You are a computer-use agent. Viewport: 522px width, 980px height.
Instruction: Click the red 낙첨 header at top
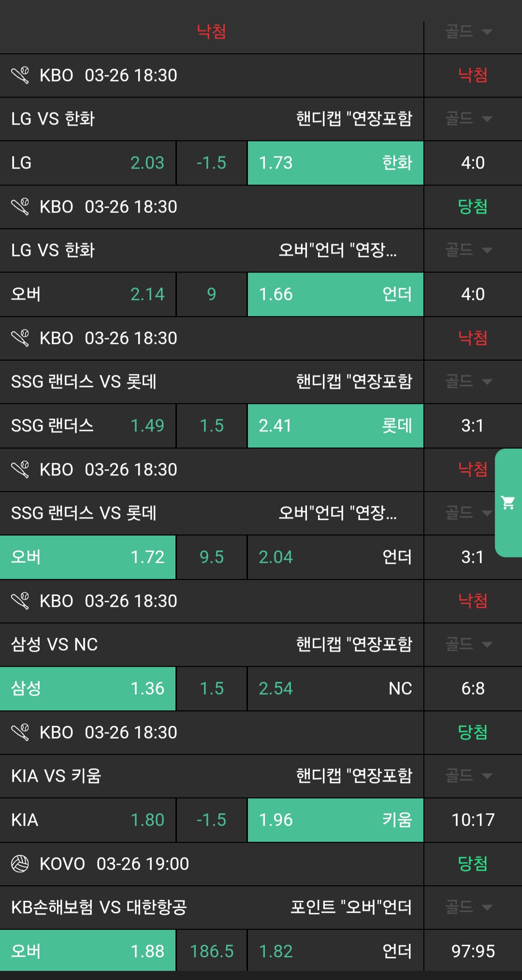pyautogui.click(x=211, y=32)
